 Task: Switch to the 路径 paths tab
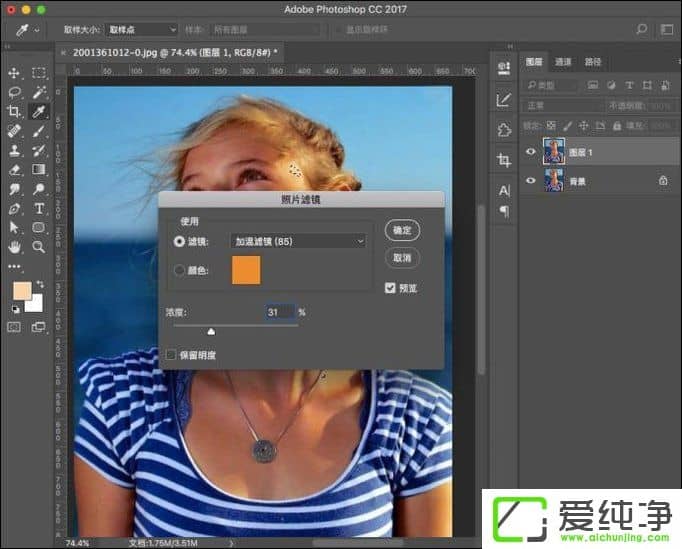pyautogui.click(x=593, y=62)
